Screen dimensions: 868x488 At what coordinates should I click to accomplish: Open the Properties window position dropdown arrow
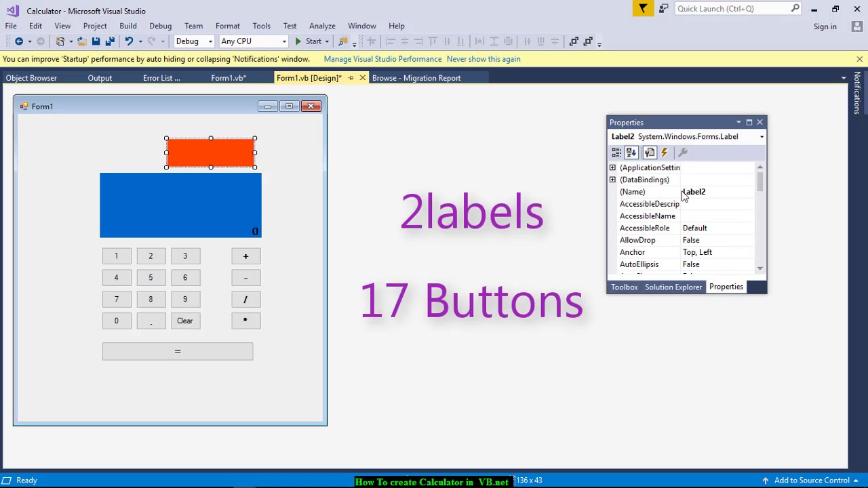tap(738, 123)
